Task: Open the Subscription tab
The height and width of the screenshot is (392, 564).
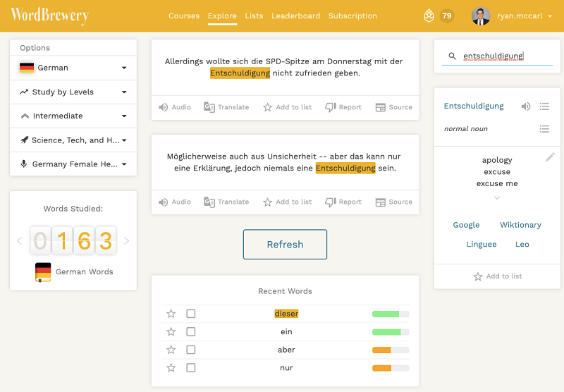Action: tap(352, 16)
